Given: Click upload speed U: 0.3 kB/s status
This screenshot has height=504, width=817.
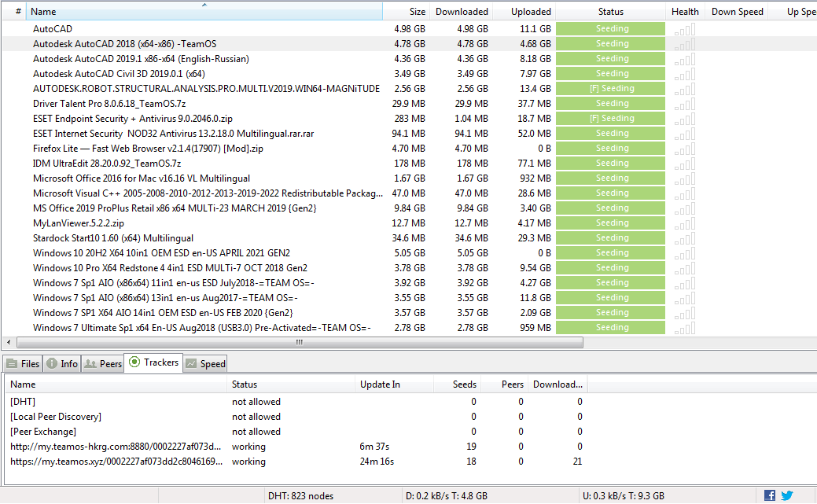Looking at the screenshot, I should tap(624, 496).
